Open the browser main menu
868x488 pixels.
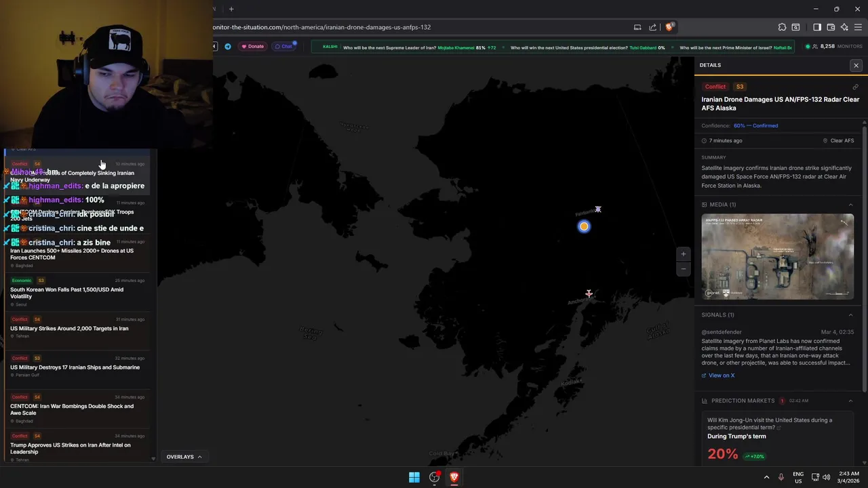pos(859,27)
